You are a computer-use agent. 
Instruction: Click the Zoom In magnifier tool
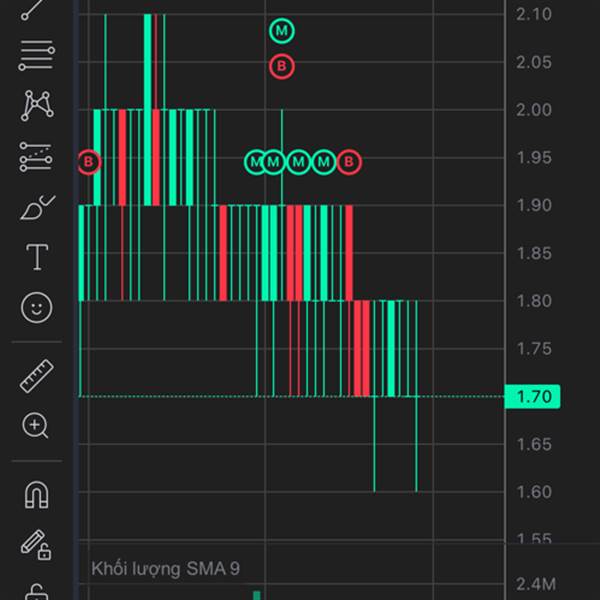point(36,426)
